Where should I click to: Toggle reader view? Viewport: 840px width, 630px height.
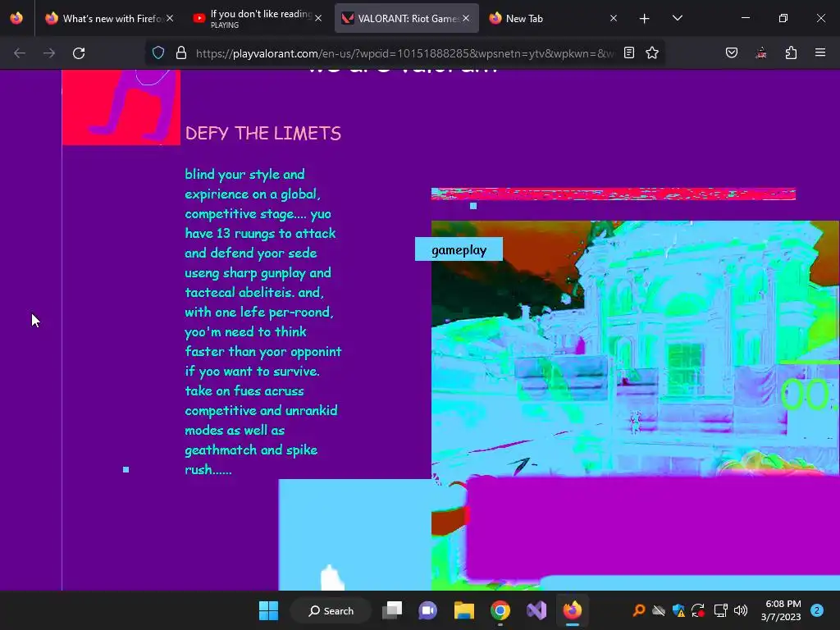click(x=629, y=52)
